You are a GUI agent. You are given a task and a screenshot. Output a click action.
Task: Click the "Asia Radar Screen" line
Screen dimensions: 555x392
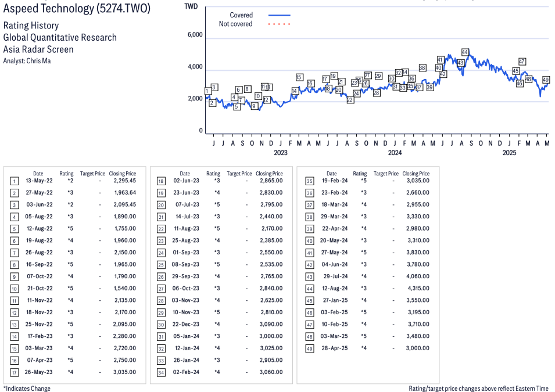pyautogui.click(x=38, y=49)
